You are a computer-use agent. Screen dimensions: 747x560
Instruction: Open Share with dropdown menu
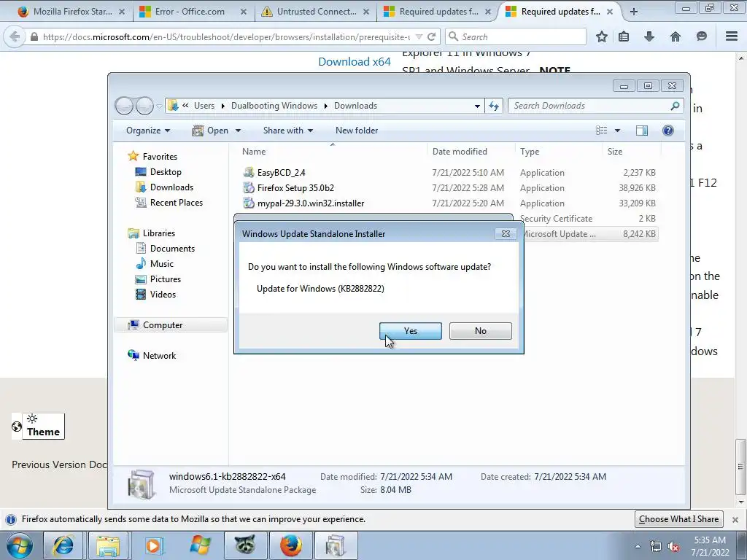pos(287,131)
